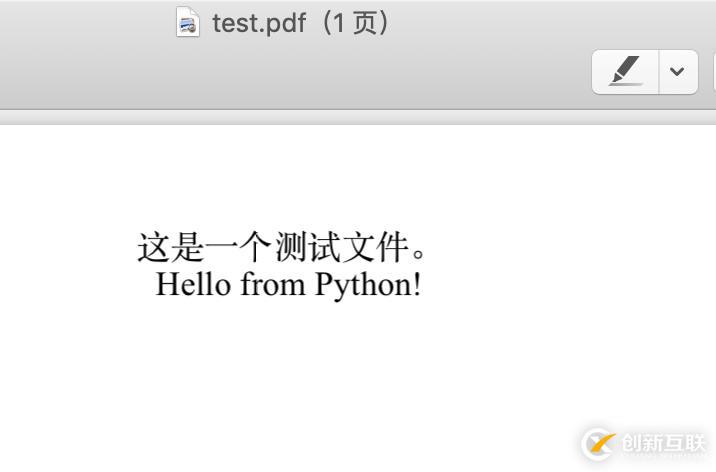Screen dimensions: 716x472
Task: Click the PDF file icon beside test.pdf
Action: tap(187, 22)
